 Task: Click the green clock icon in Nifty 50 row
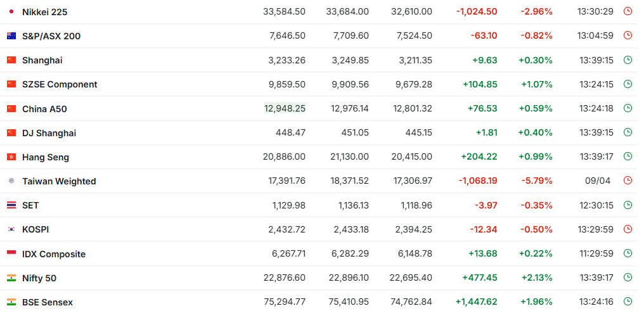tap(628, 278)
